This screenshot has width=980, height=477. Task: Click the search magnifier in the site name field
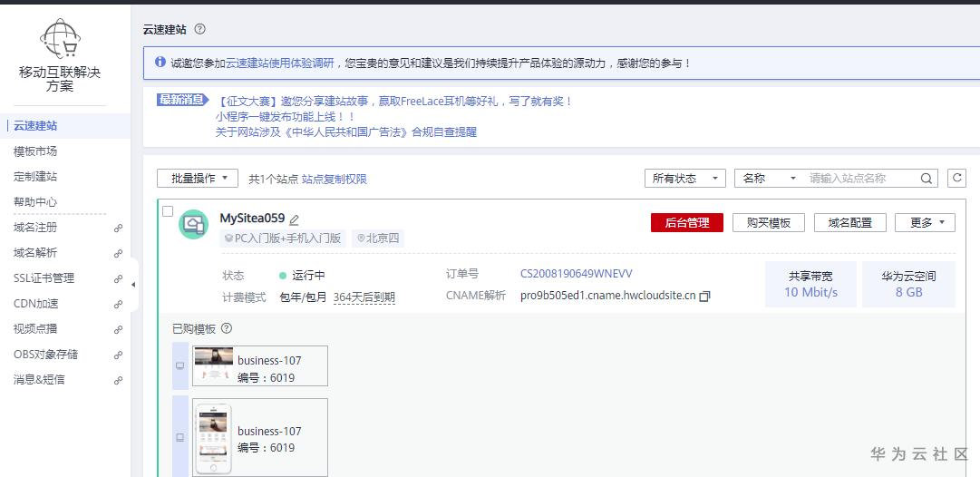pyautogui.click(x=927, y=178)
